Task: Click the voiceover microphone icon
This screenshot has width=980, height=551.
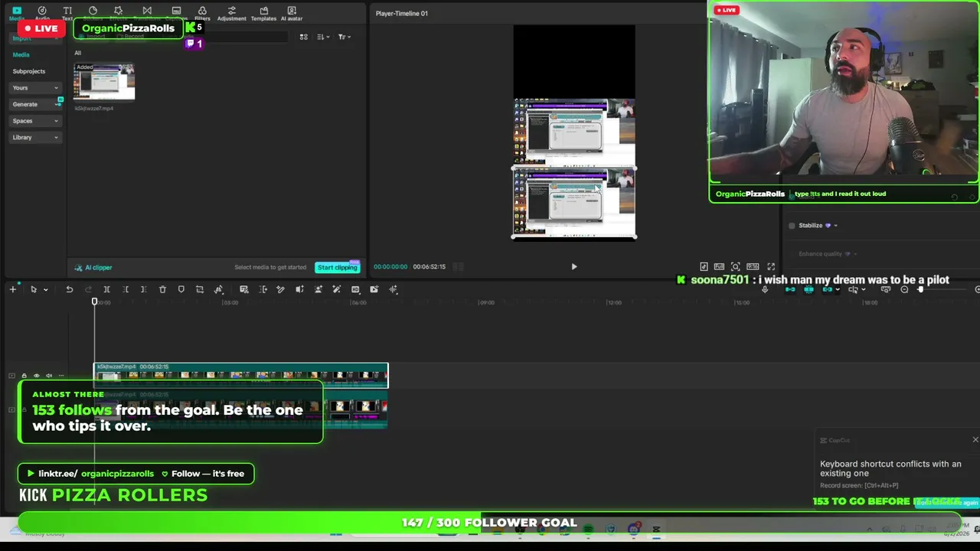Action: pos(765,289)
